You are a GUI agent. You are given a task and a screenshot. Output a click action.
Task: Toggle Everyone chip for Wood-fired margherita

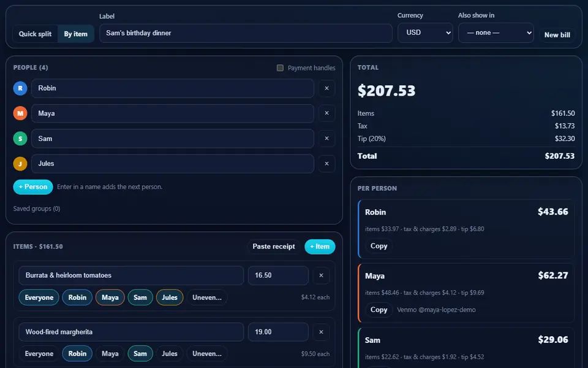tap(39, 354)
